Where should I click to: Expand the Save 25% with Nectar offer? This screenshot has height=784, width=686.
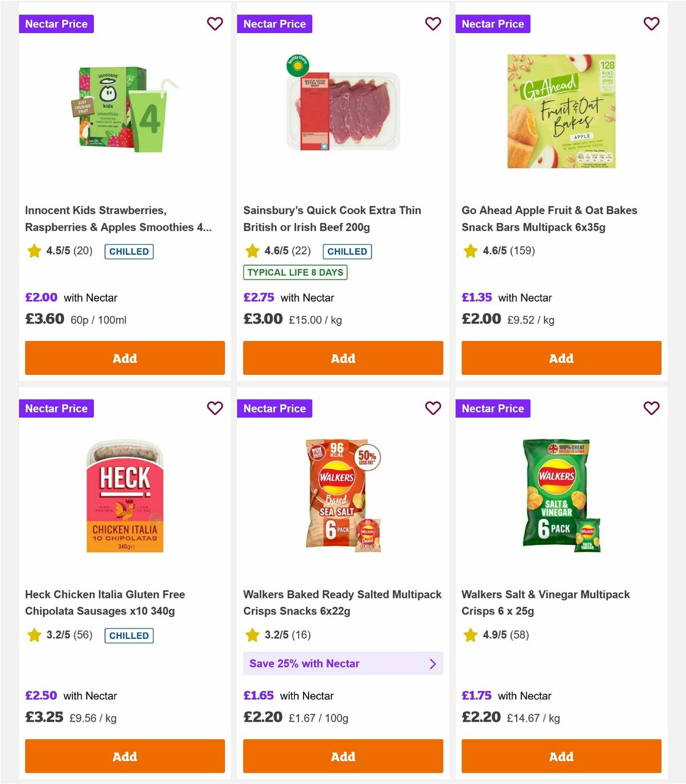(x=343, y=663)
